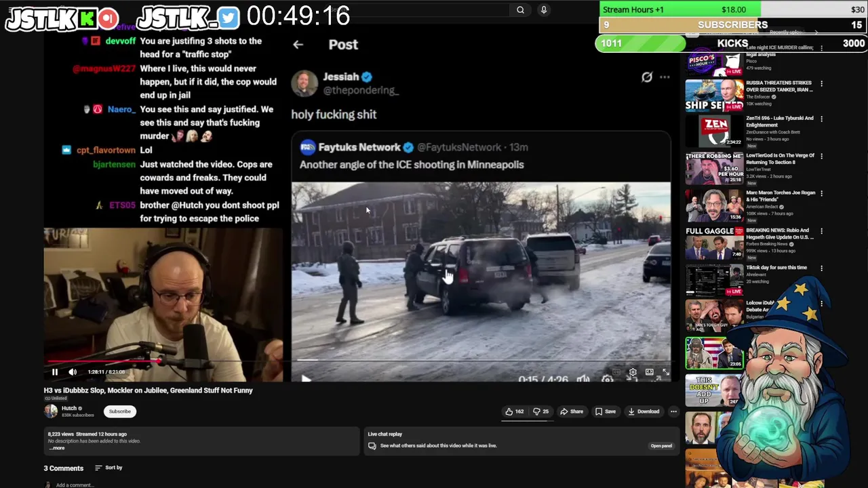Screen dimensions: 868x488
Task: Enter fullscreen in YouTube player
Action: point(665,371)
